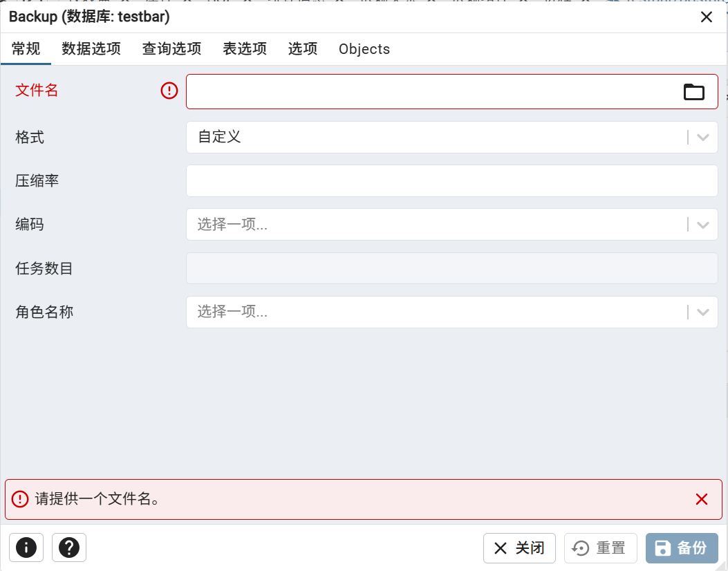This screenshot has width=728, height=571.
Task: Go to the 表选项 tab
Action: [245, 49]
